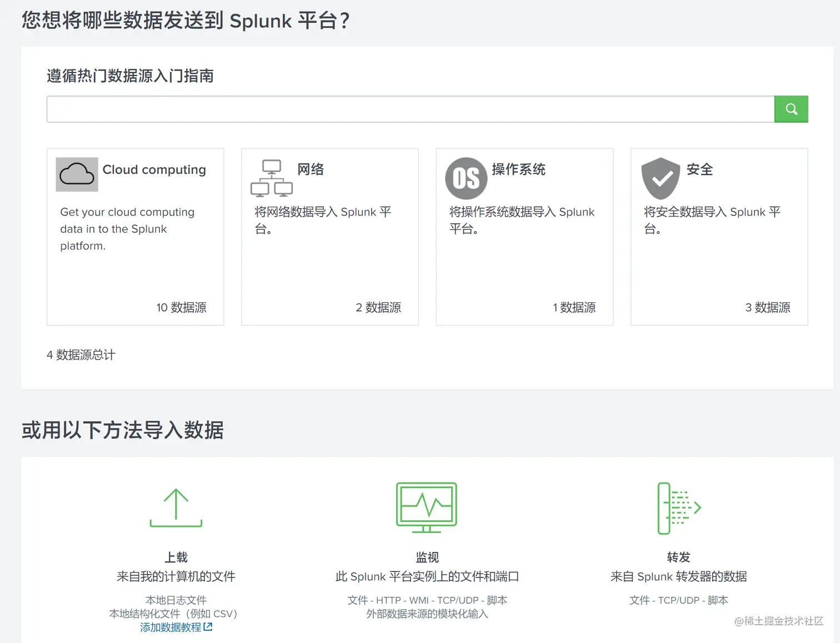Click '将安全数据导入 Splunk 平台' description
Screen dimensions: 840x643
click(x=712, y=220)
